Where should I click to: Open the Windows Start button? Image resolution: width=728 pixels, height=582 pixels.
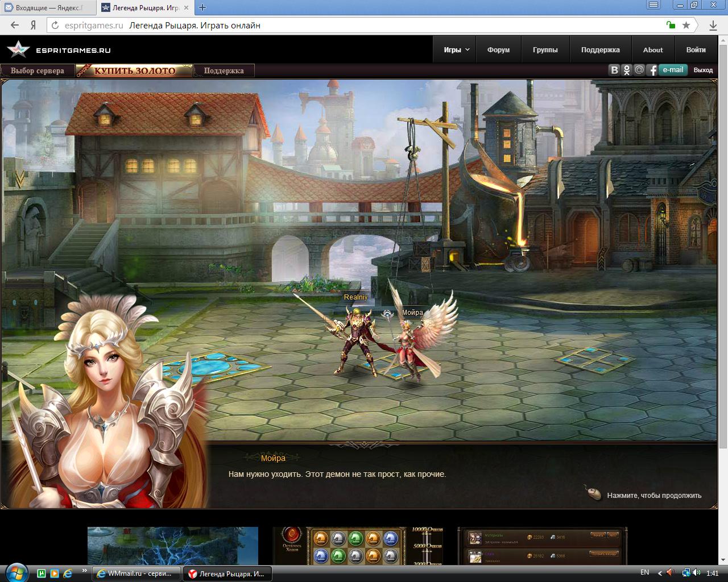(x=15, y=573)
